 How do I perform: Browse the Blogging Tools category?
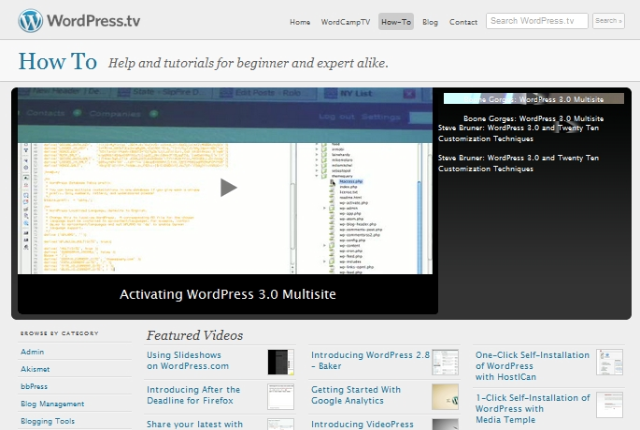[47, 421]
